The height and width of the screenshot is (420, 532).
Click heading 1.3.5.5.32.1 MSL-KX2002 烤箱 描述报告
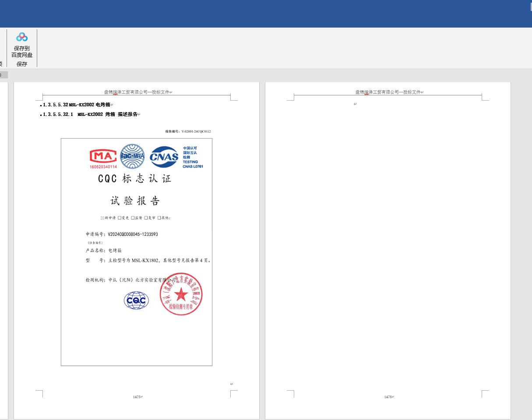(x=91, y=114)
